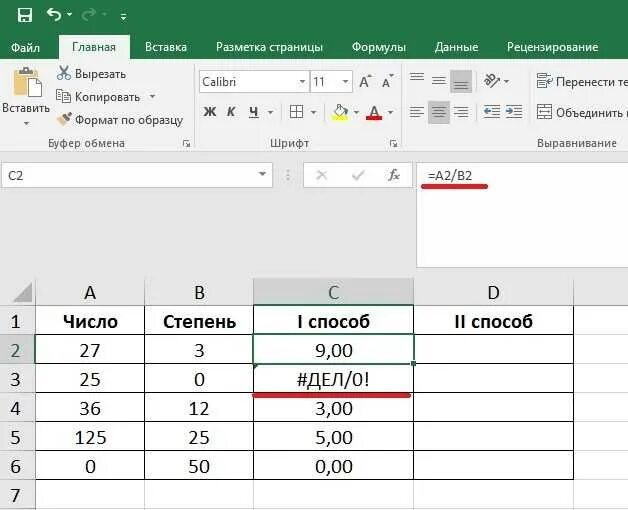Click the Select All corner triangle
The width and height of the screenshot is (628, 510).
tap(22, 292)
